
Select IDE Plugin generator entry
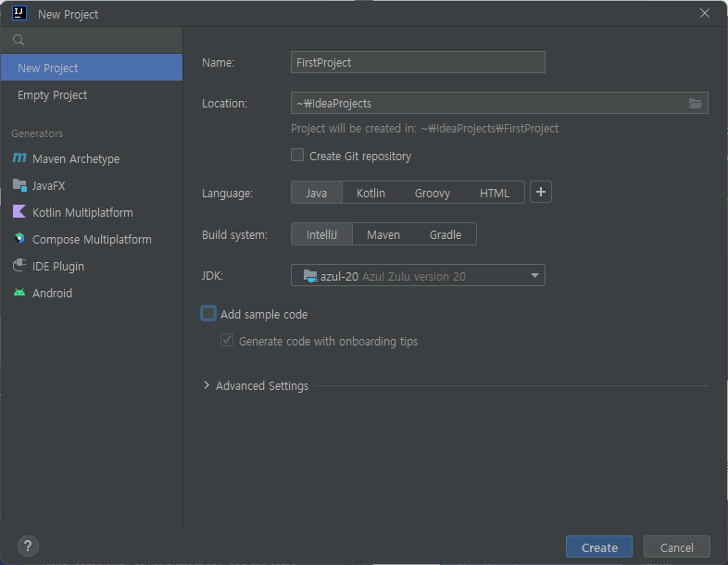[x=92, y=267]
